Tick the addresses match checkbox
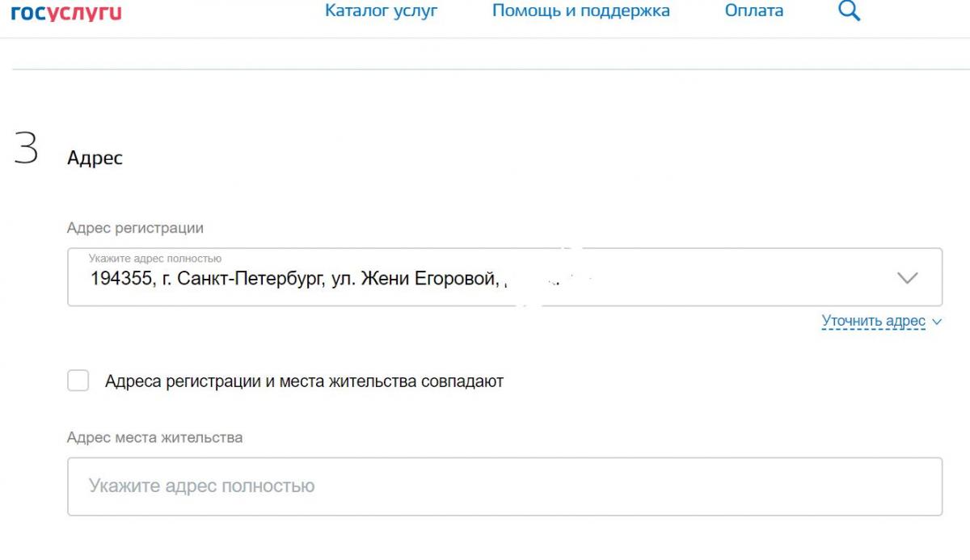Viewport: 970px width, 560px height. coord(78,381)
